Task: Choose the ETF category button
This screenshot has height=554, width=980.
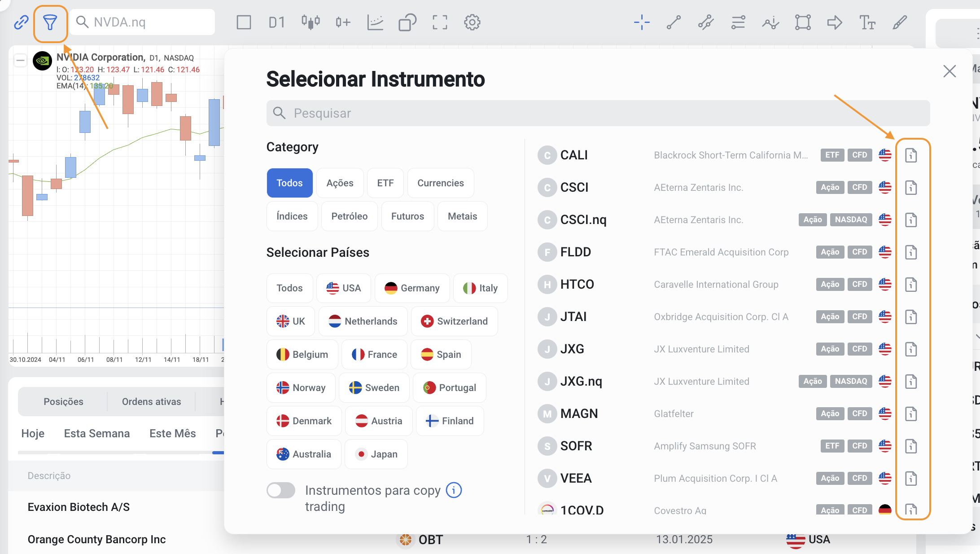Action: click(385, 183)
